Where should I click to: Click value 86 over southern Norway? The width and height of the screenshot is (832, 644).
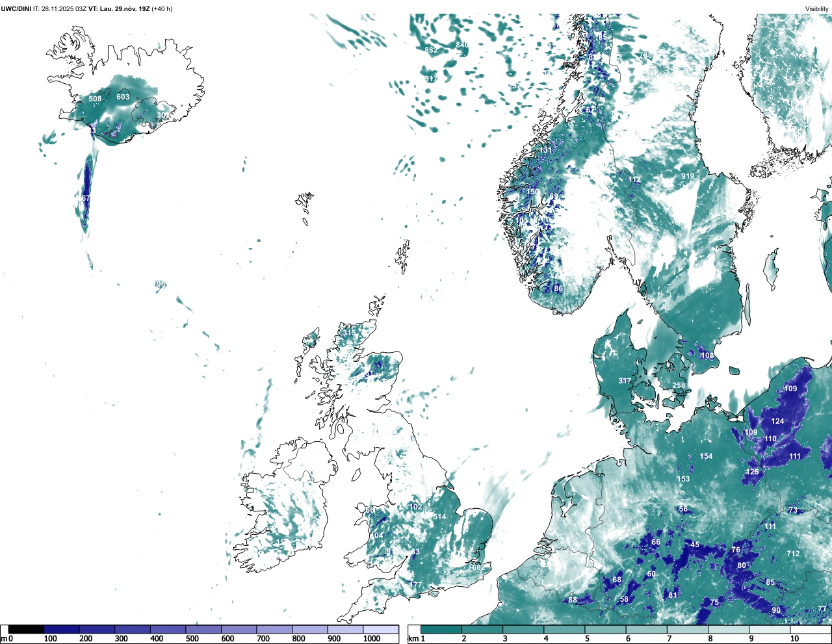pos(558,289)
